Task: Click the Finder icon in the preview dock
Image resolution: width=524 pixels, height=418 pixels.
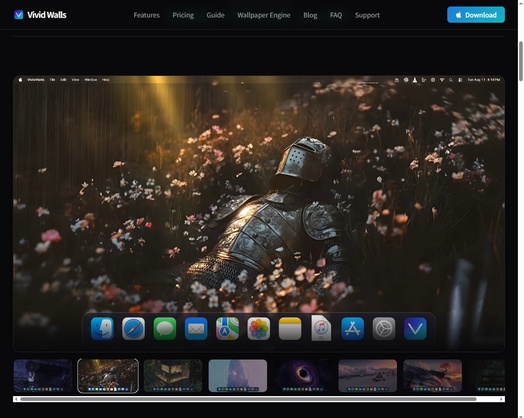Action: [102, 329]
